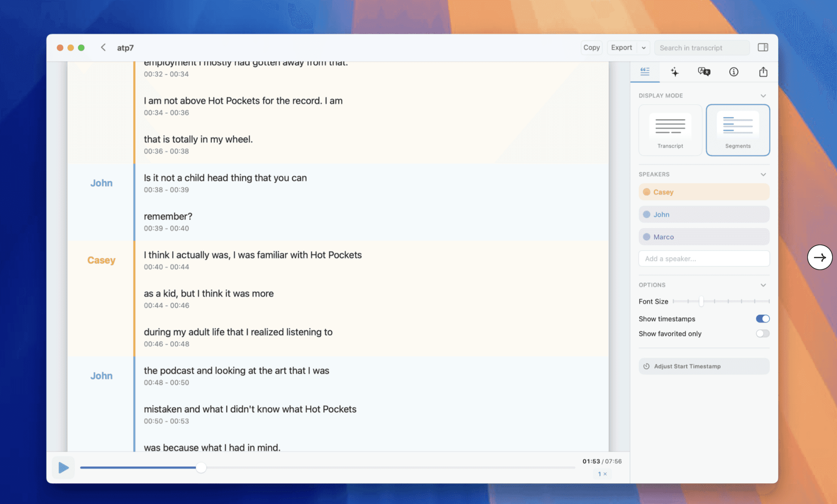837x504 pixels.
Task: Open the AI sparkle tab
Action: pos(674,72)
